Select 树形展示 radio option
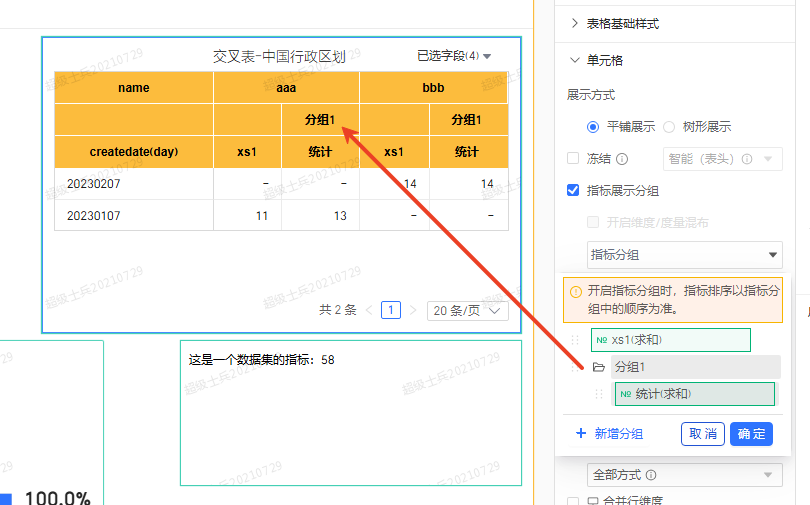Screen dimensions: 810x505 tap(669, 127)
